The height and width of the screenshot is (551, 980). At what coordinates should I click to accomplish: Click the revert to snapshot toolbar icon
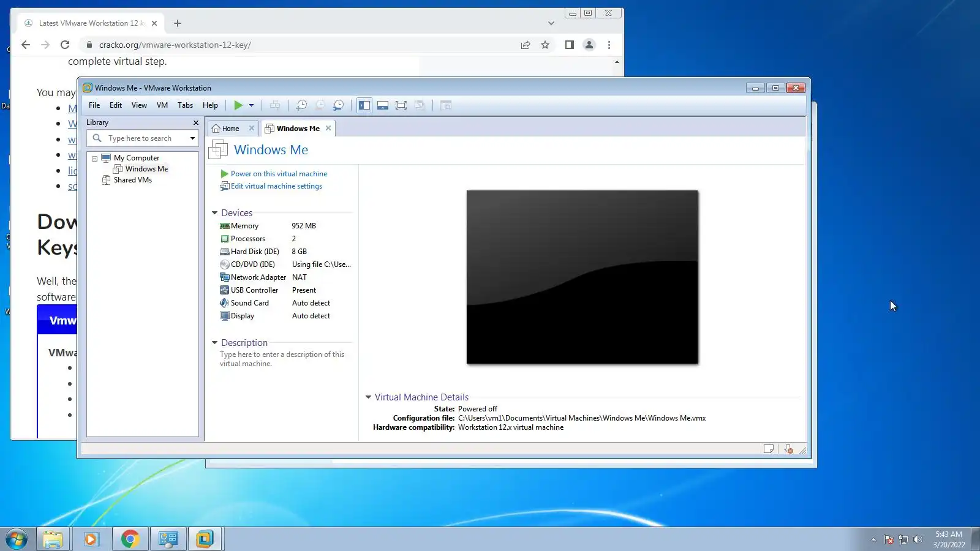click(x=320, y=105)
